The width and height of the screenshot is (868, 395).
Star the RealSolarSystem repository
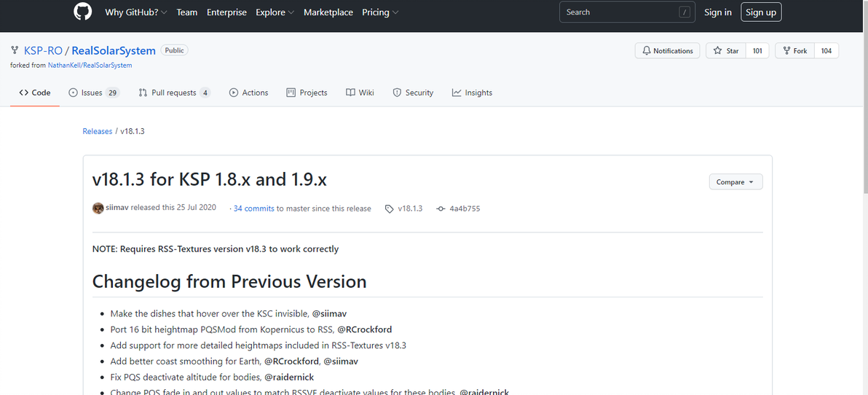[725, 51]
